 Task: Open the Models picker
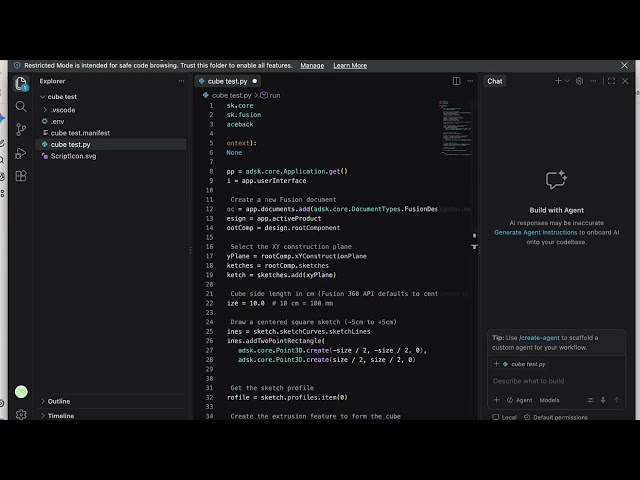coord(549,400)
